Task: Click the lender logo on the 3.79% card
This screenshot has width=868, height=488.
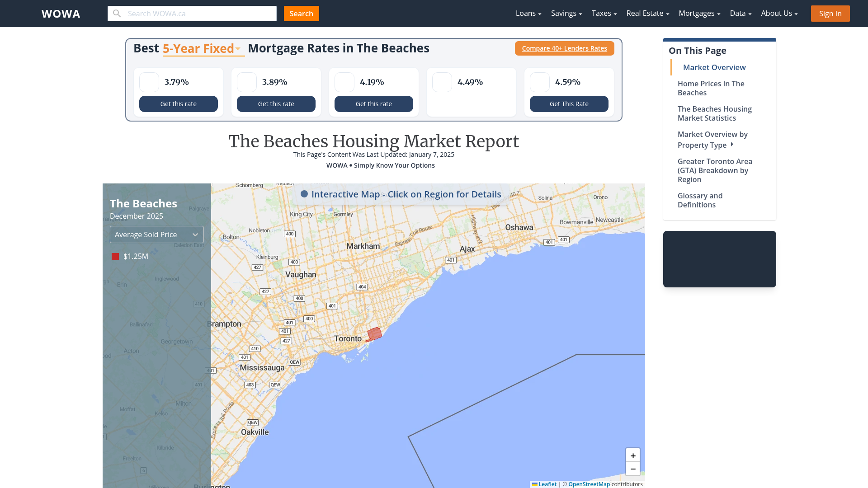Action: pos(149,82)
